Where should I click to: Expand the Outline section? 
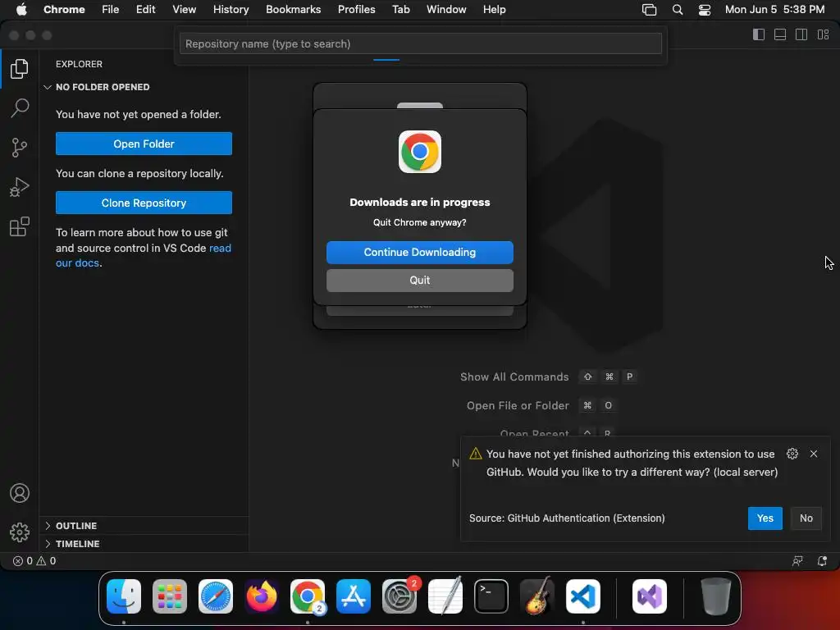(144, 526)
